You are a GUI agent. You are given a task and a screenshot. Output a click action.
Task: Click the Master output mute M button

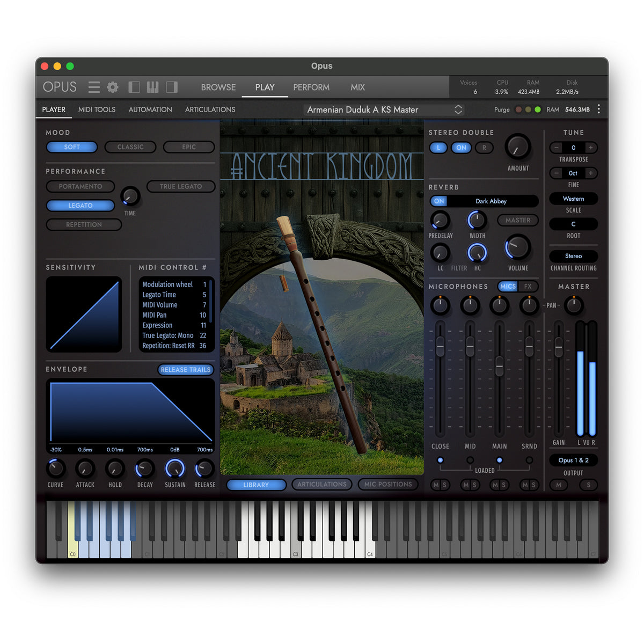point(559,485)
